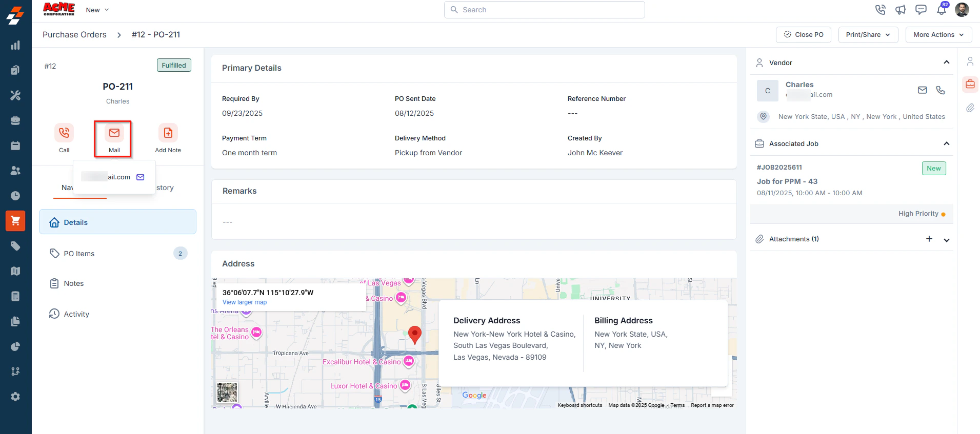Click the Call action icon under PO-211
This screenshot has width=980, height=434.
64,133
